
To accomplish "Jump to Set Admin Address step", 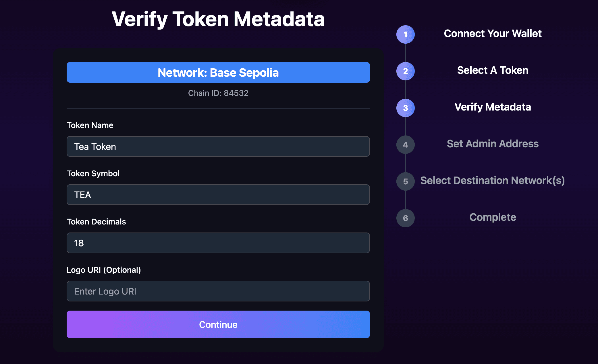I will [493, 144].
